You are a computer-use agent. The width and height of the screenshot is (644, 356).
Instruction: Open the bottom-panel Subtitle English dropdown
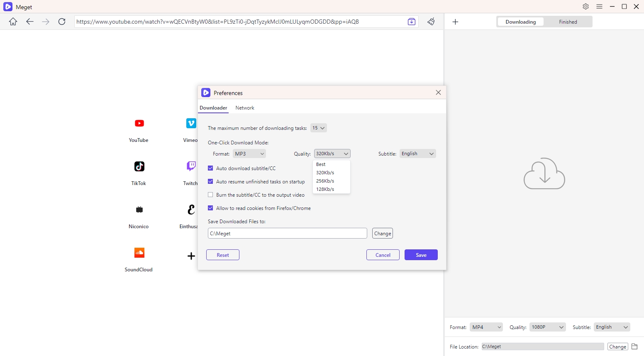pyautogui.click(x=612, y=327)
